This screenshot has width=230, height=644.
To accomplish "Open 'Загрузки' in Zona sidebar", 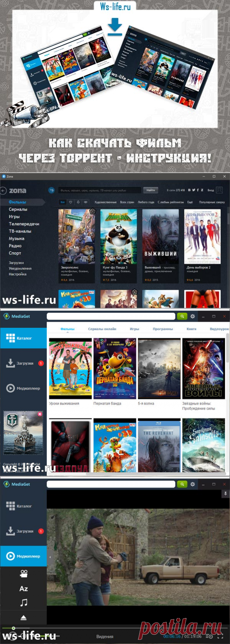I will [x=16, y=263].
